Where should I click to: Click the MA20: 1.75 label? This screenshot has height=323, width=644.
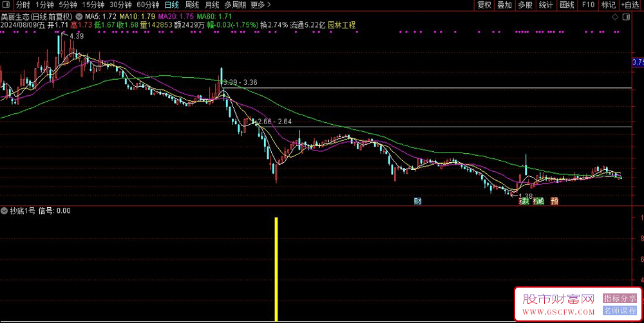176,17
